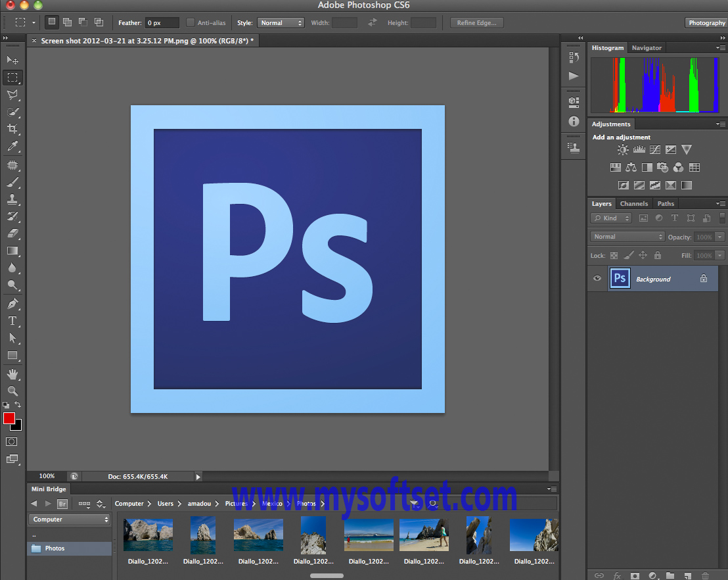Image resolution: width=728 pixels, height=580 pixels.
Task: Open the Photography workspace
Action: (x=706, y=22)
